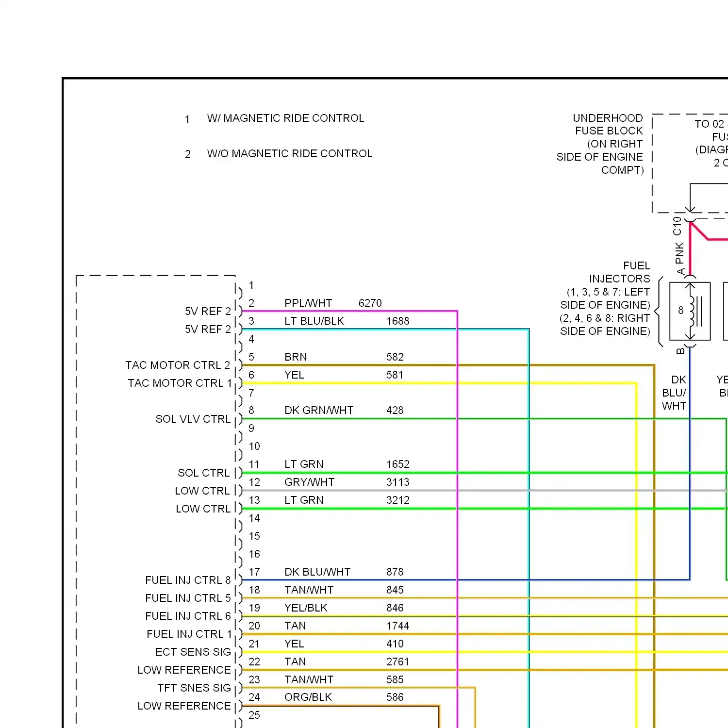Click the BRN 582 wire at pin 5
Screen dimensions: 728x728
(x=340, y=365)
